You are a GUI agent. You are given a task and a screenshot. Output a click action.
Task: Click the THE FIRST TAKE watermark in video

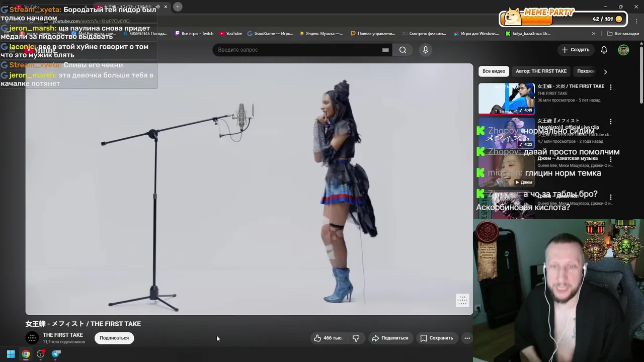click(462, 300)
